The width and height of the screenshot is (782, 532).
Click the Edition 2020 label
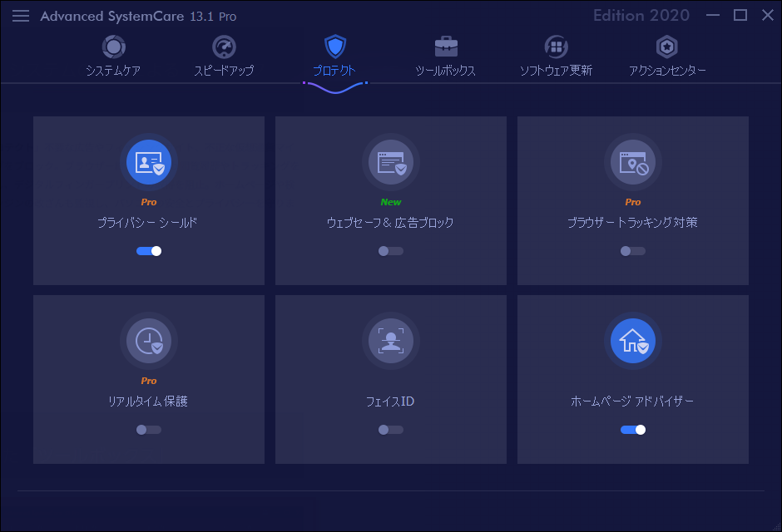(x=641, y=16)
